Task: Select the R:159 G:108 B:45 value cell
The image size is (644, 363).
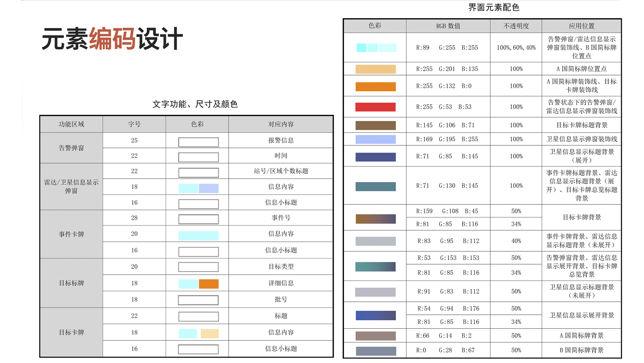Action: [448, 211]
